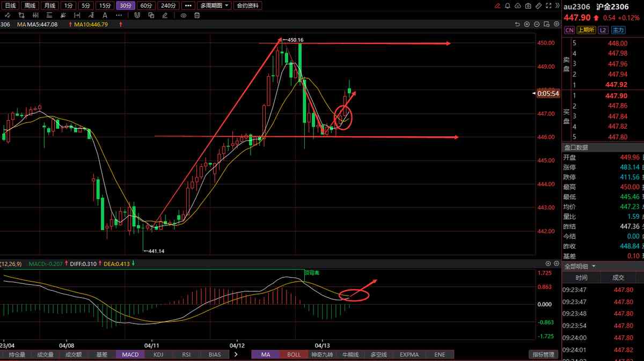Image resolution: width=644 pixels, height=361 pixels.
Task: Open the 多周期图 dropdown
Action: tap(214, 5)
